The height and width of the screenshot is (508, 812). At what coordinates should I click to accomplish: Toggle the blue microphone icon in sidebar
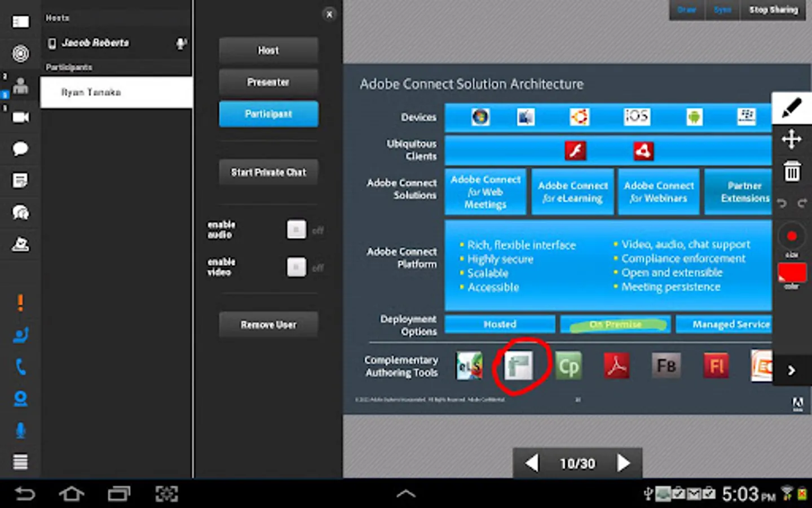[x=21, y=431]
